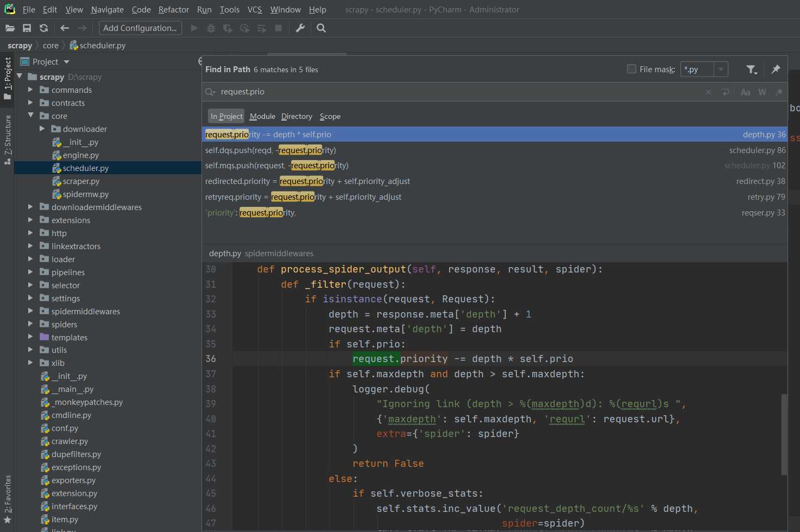Click the Save All disk icon
Image resolution: width=800 pixels, height=532 pixels.
point(27,28)
